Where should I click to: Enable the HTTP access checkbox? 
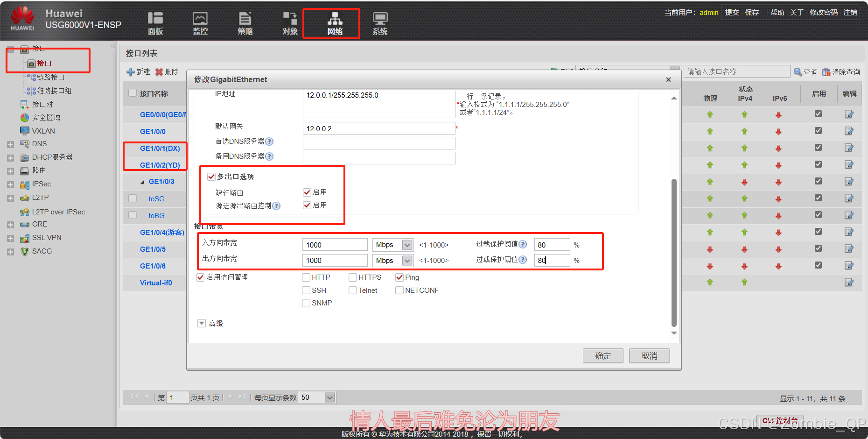306,277
